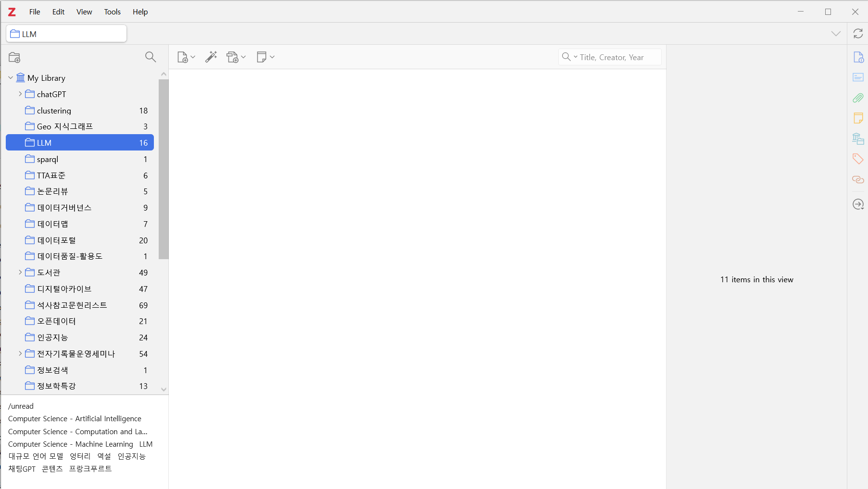Screen dimensions: 868x489
Task: Expand the 전자기록물운영세미나 collection
Action: tap(20, 354)
